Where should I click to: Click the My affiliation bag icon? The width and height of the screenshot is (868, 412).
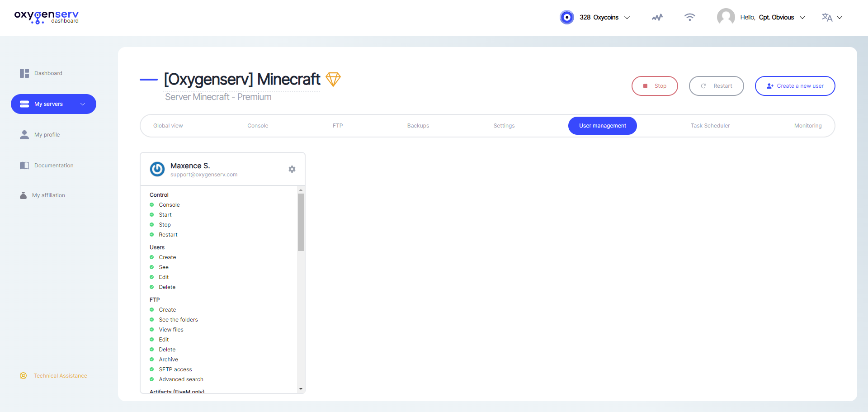click(23, 195)
